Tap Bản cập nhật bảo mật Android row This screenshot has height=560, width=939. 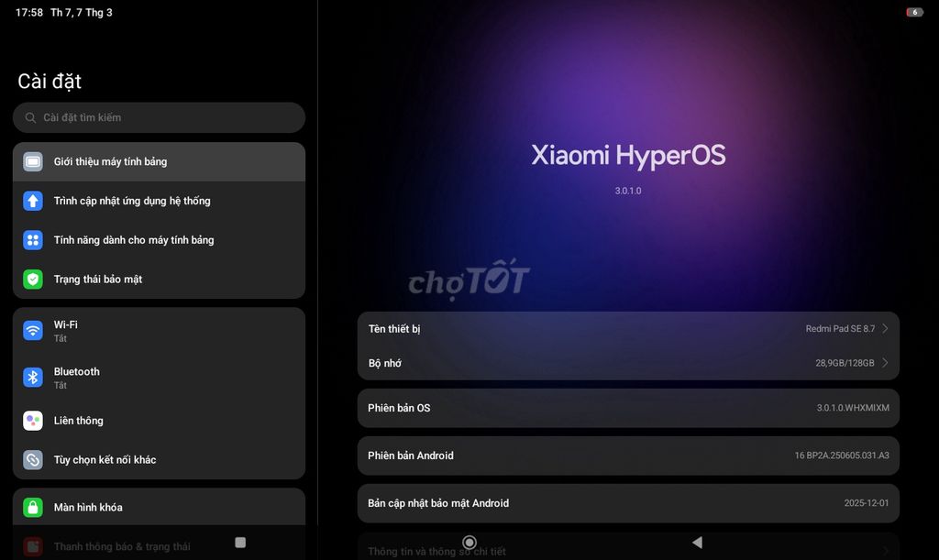coord(628,503)
